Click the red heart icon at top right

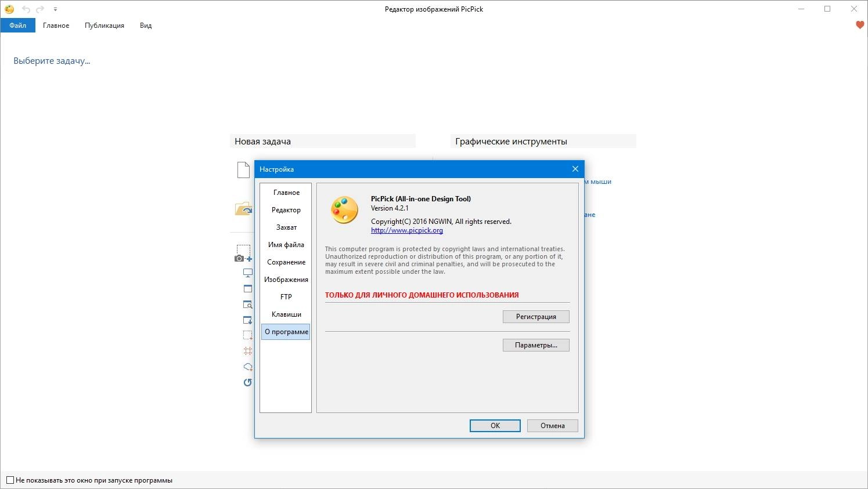[x=860, y=25]
